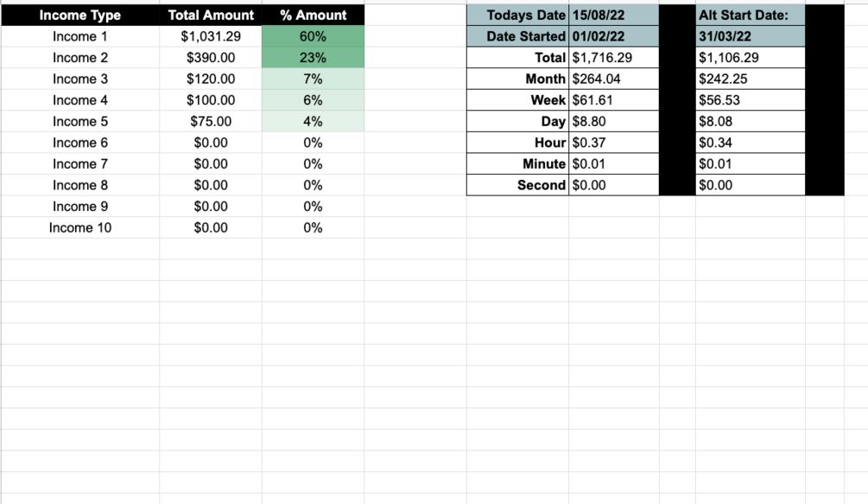Select the Total $1,716.29 cell
Image resolution: width=868 pixels, height=504 pixels.
coord(613,58)
